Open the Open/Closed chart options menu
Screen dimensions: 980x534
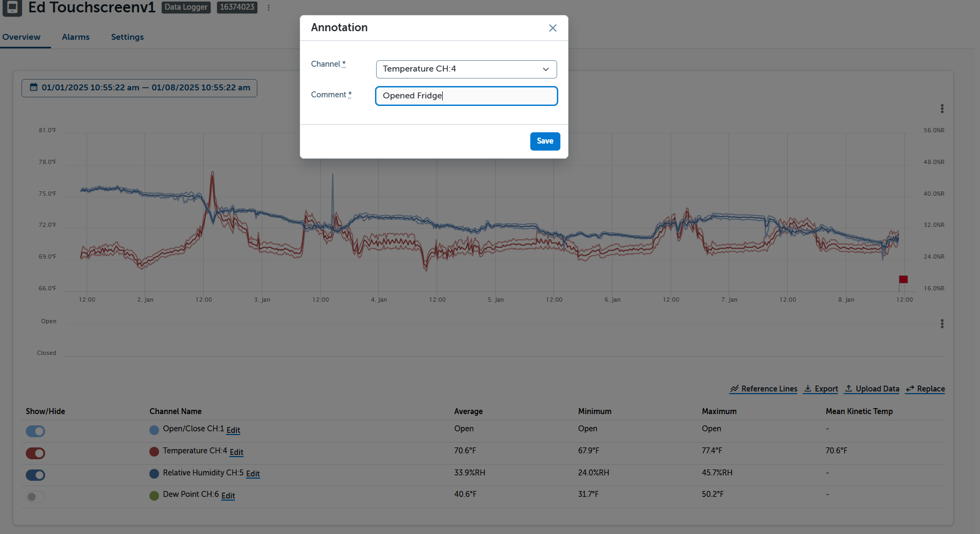[x=942, y=324]
